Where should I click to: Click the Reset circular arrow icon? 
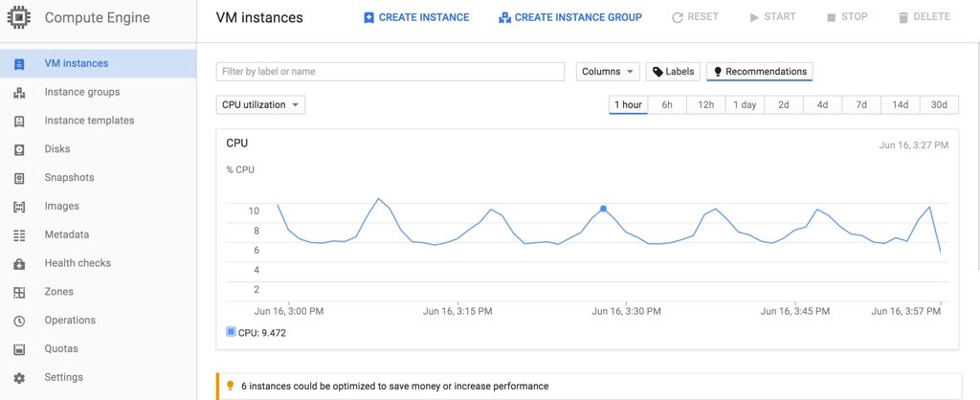click(678, 17)
